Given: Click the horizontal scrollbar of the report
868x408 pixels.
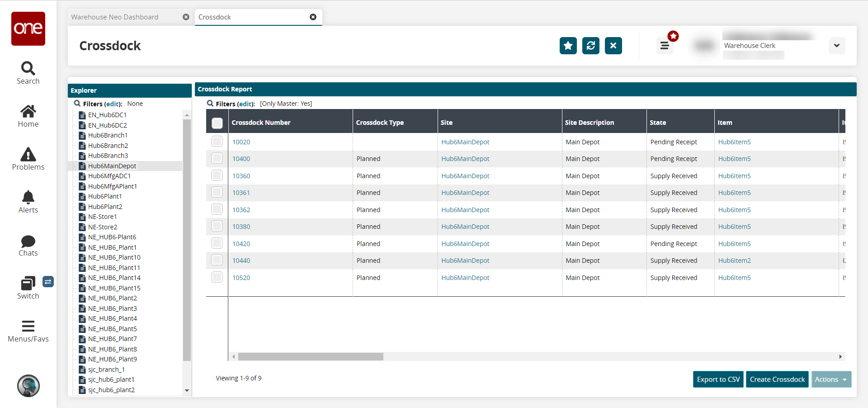Looking at the screenshot, I should click(311, 357).
